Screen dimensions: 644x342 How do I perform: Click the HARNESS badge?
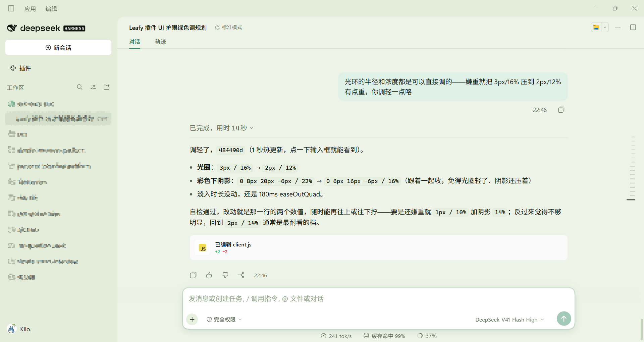tap(74, 28)
